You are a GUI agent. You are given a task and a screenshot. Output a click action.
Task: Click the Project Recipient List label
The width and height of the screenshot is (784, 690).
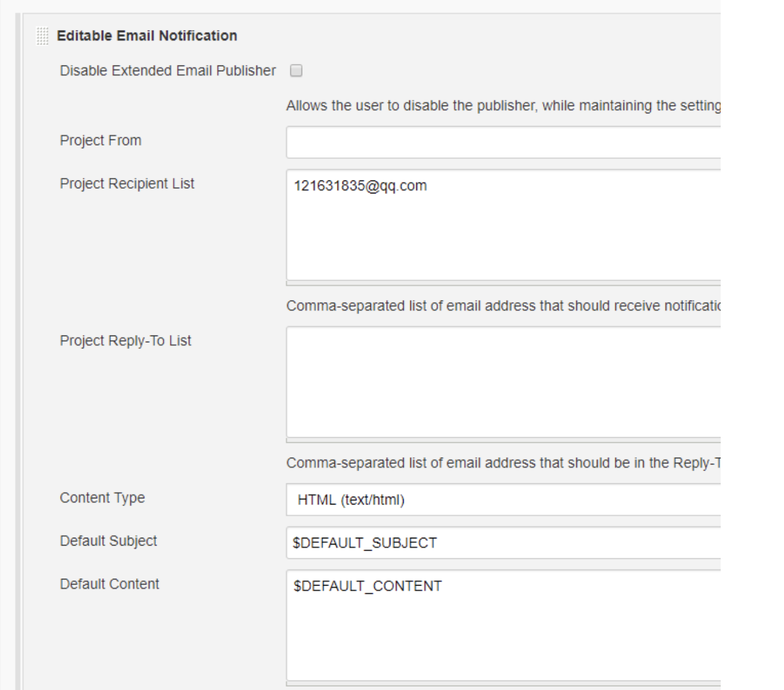[x=127, y=184]
